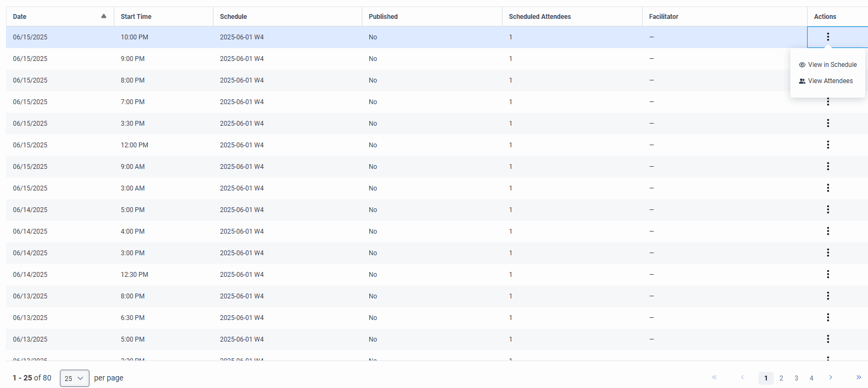Sort by Start Time column header
868x388 pixels.
136,17
